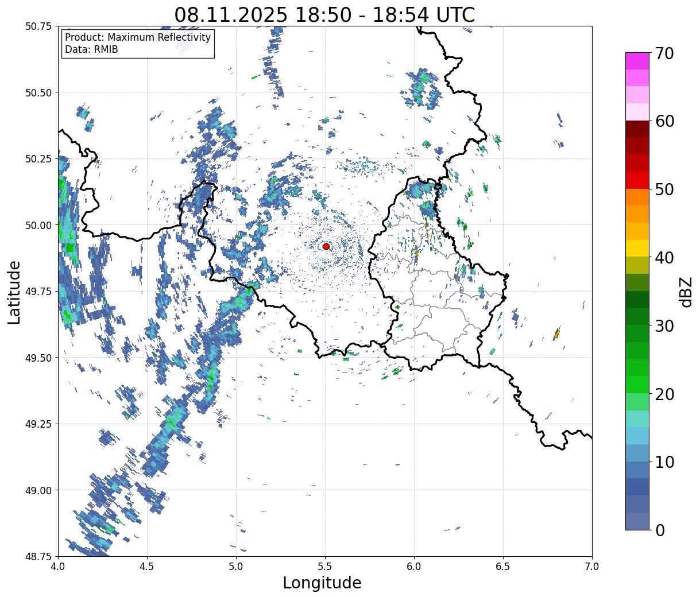This screenshot has height=597, width=700.
Task: Click the red radar location marker
Action: tap(326, 246)
